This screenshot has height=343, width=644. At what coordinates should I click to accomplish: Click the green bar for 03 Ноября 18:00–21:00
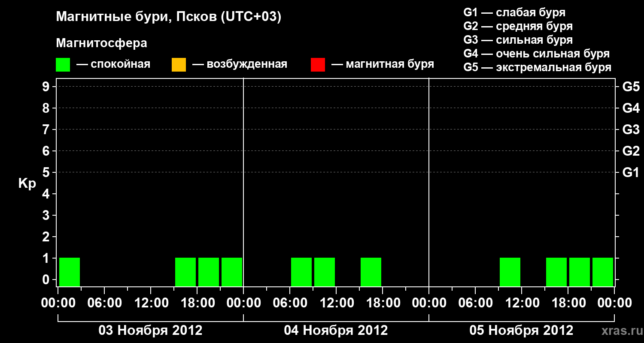coord(209,272)
